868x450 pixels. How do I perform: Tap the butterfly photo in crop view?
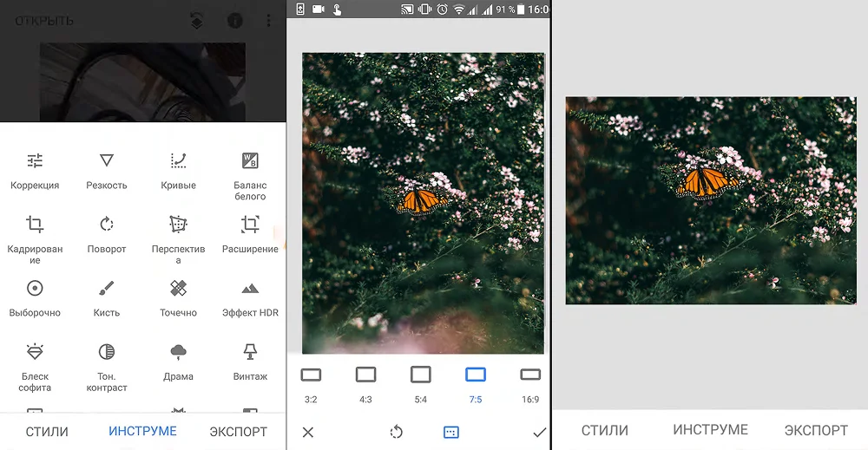[x=423, y=203]
